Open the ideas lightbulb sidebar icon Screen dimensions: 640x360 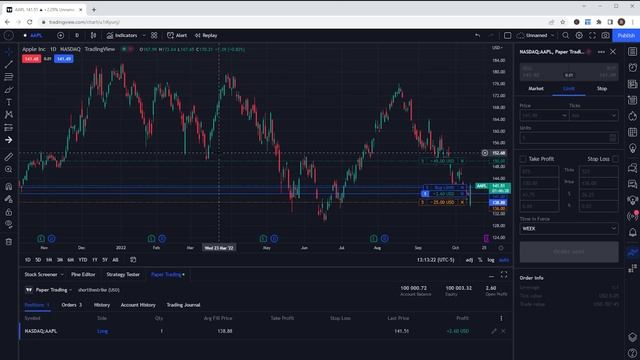(x=632, y=148)
